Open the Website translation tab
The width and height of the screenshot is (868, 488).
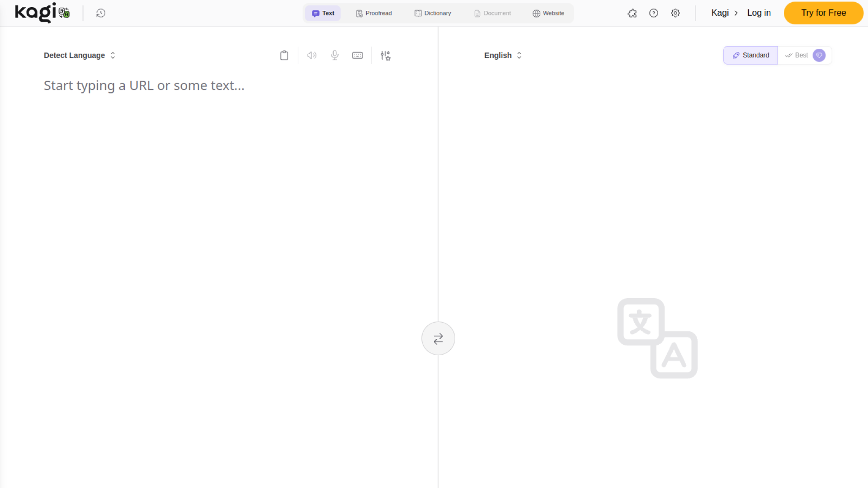(548, 13)
